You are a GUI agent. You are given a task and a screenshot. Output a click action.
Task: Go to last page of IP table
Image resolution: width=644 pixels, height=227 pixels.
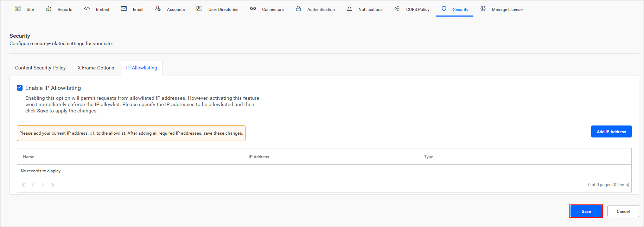(53, 185)
